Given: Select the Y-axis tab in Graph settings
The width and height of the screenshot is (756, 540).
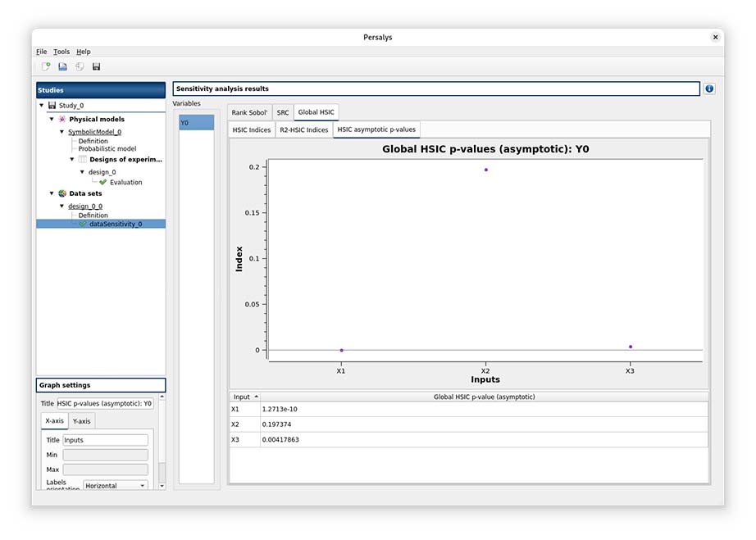Looking at the screenshot, I should pyautogui.click(x=82, y=420).
